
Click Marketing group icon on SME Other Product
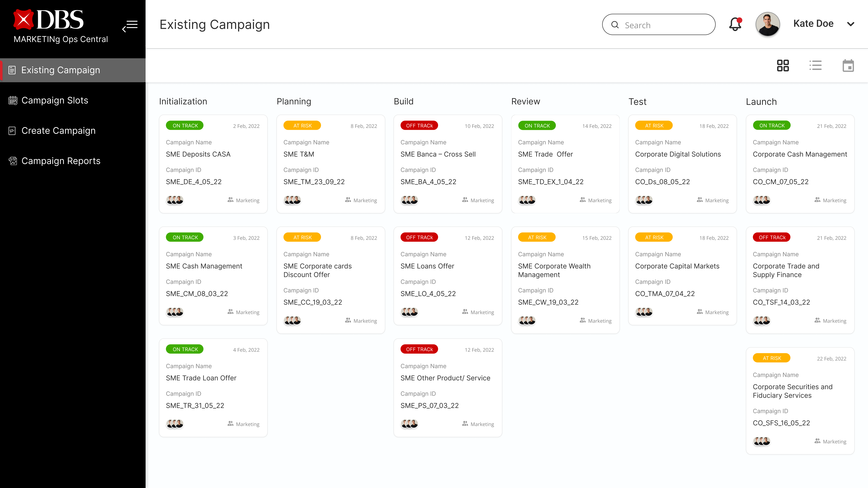point(465,423)
